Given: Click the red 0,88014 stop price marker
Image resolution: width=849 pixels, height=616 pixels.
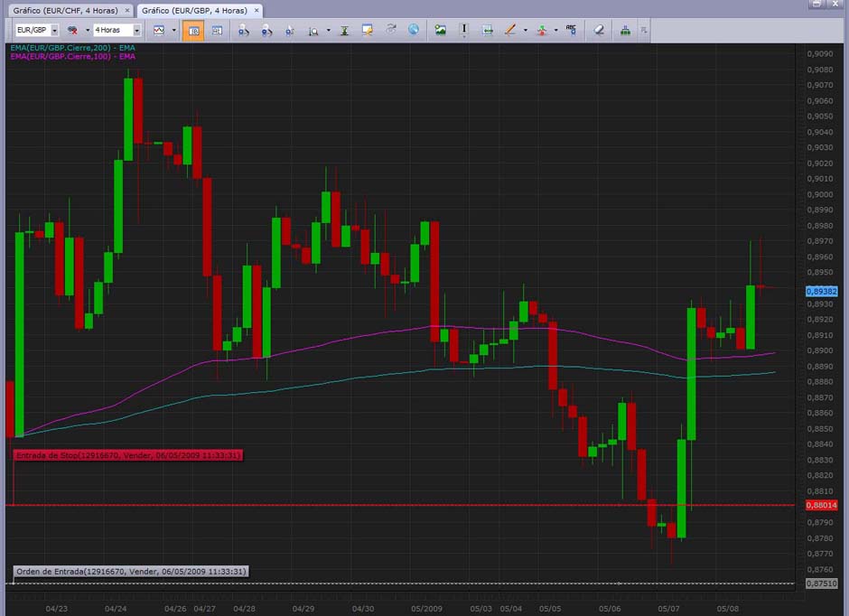Looking at the screenshot, I should click(821, 505).
